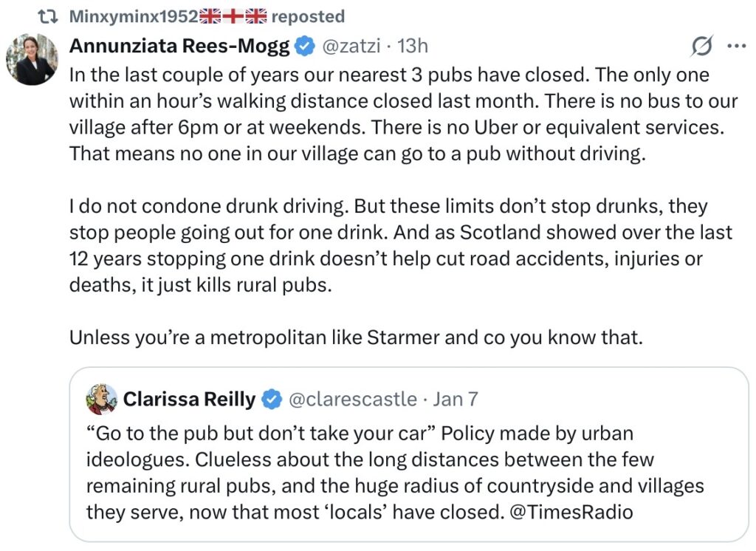Screen dimensions: 756x551
Task: Click the @clarescastle handle
Action: pyautogui.click(x=352, y=400)
